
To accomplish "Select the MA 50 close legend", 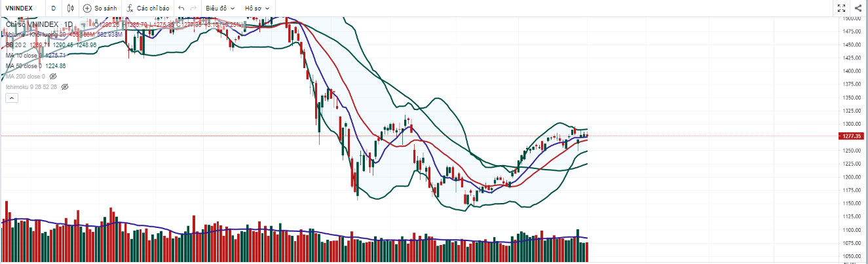I will coord(24,66).
